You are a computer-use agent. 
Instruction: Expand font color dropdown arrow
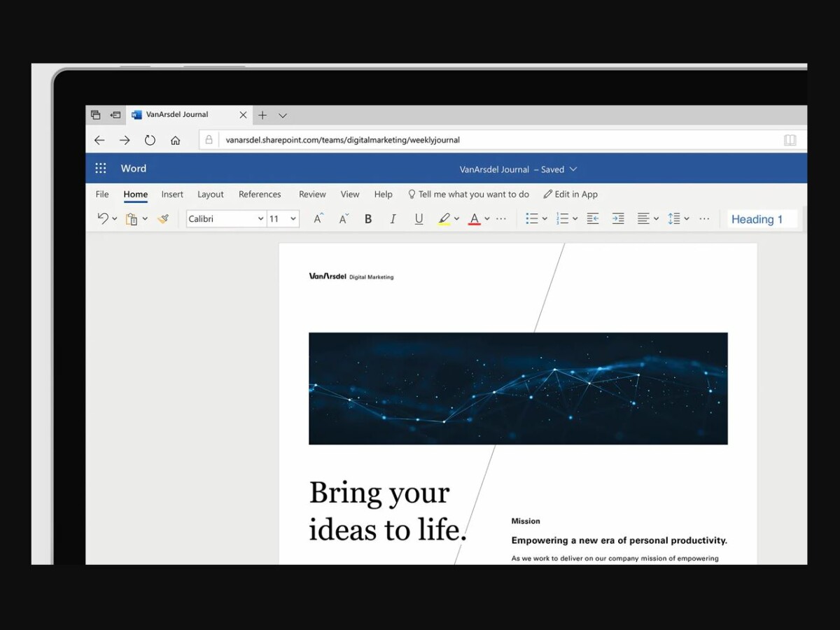pos(486,219)
